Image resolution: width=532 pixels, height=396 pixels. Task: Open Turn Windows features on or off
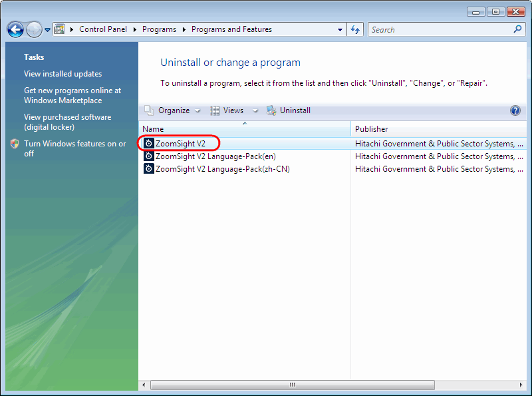click(74, 148)
